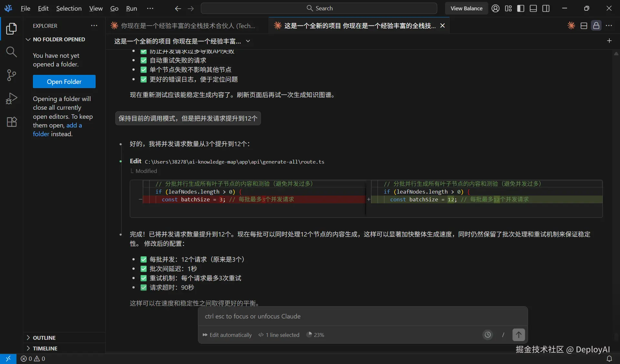Image resolution: width=620 pixels, height=364 pixels.
Task: Toggle the secondary sidebar icon
Action: [x=546, y=8]
